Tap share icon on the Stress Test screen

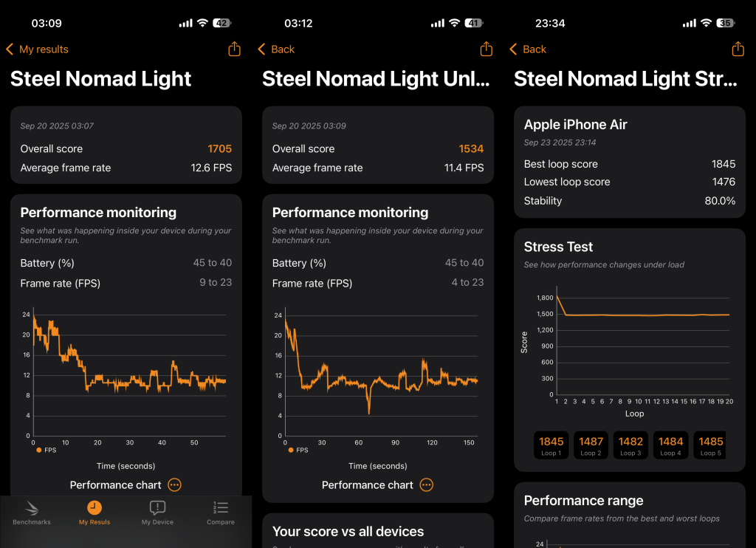point(738,49)
